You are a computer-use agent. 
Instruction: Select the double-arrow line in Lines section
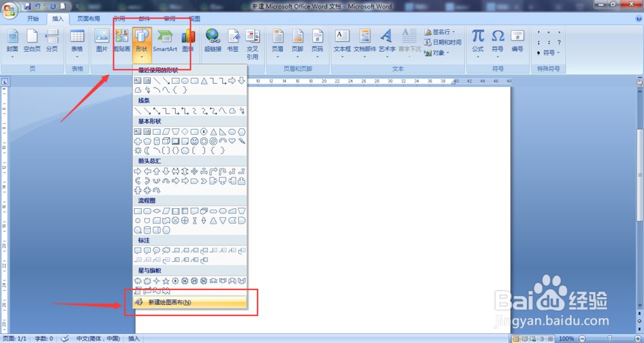(156, 111)
